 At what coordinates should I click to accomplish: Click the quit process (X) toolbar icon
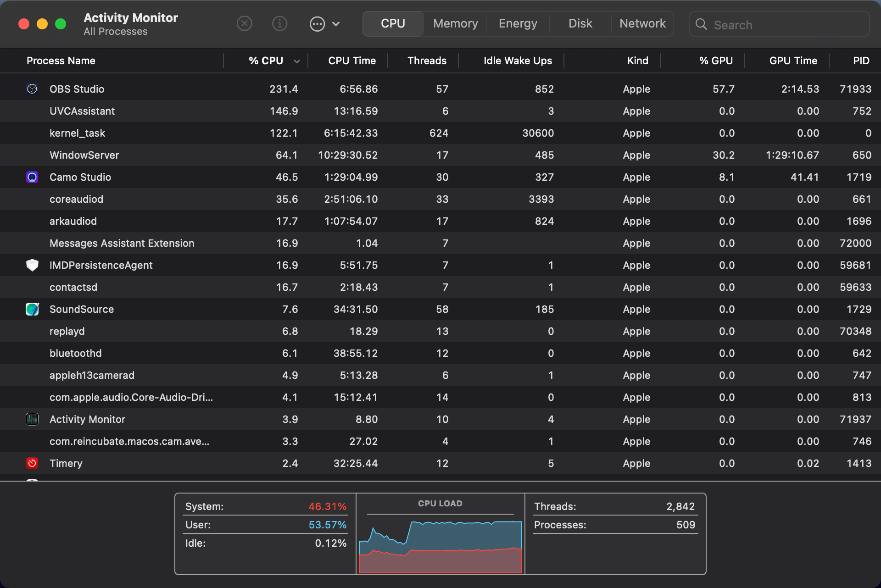(x=245, y=23)
